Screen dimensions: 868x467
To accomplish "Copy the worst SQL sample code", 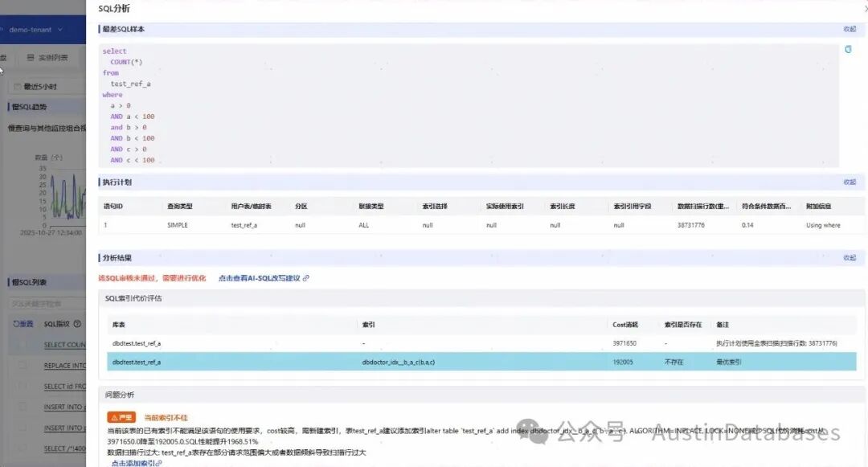I will tap(848, 49).
